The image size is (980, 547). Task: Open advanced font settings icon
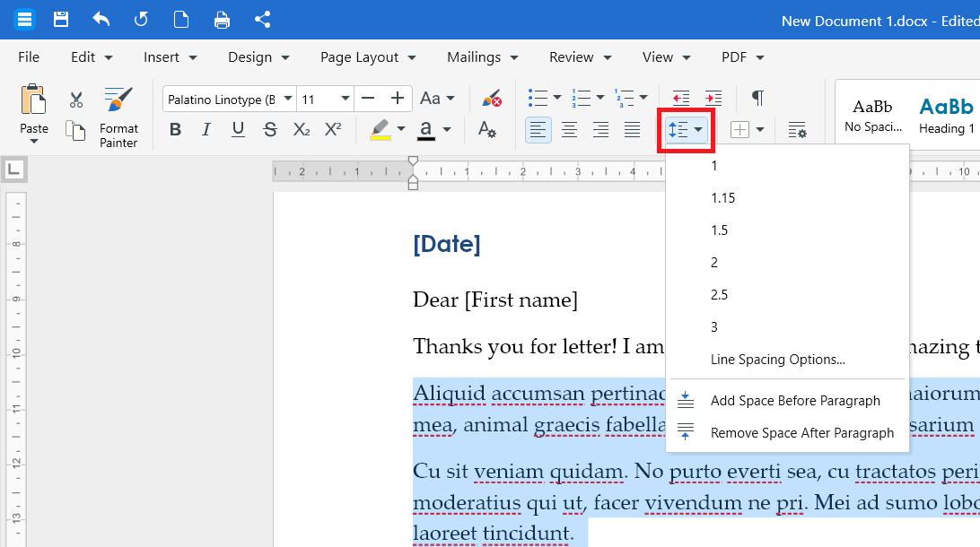(x=487, y=130)
